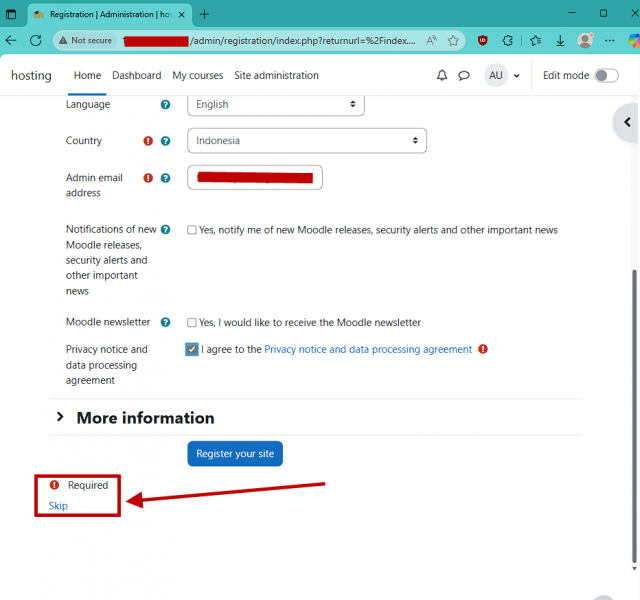
Task: Open the notifications bell menu
Action: pos(442,76)
